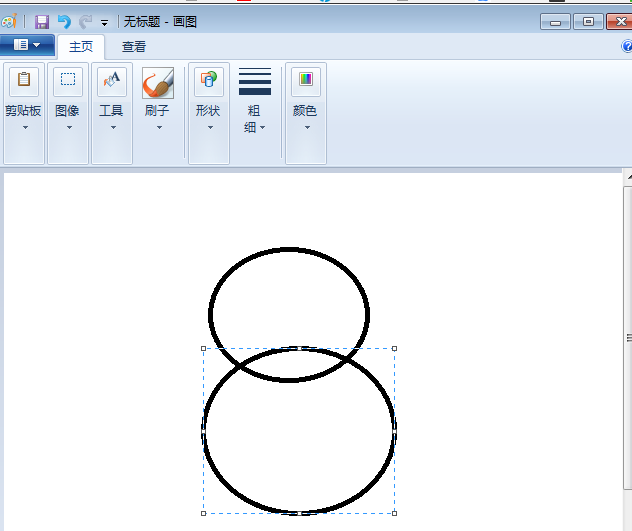632x531 pixels.
Task: Expand the 工具 dropdown arrow
Action: pos(113,127)
